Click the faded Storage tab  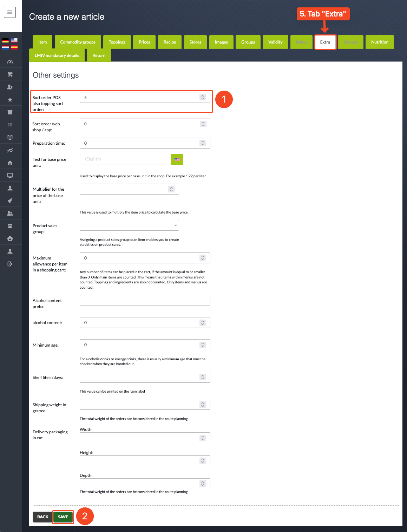click(x=350, y=42)
